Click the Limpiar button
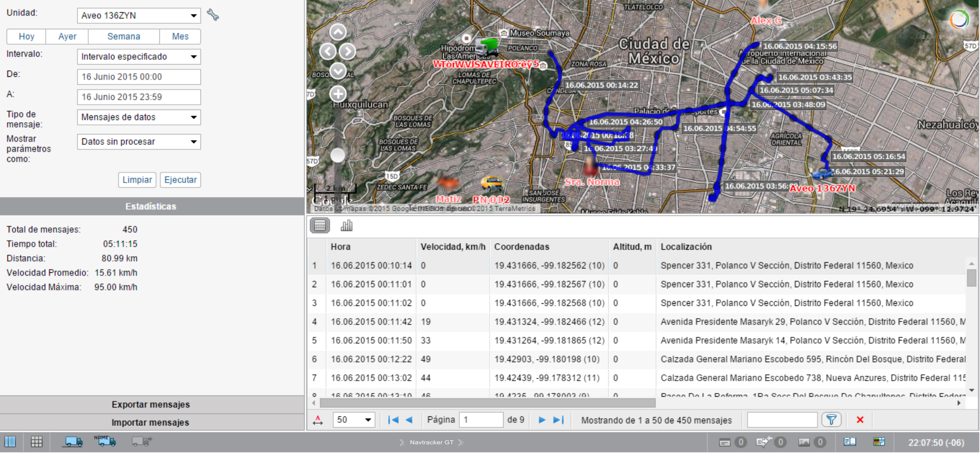The height and width of the screenshot is (453, 980). tap(137, 180)
